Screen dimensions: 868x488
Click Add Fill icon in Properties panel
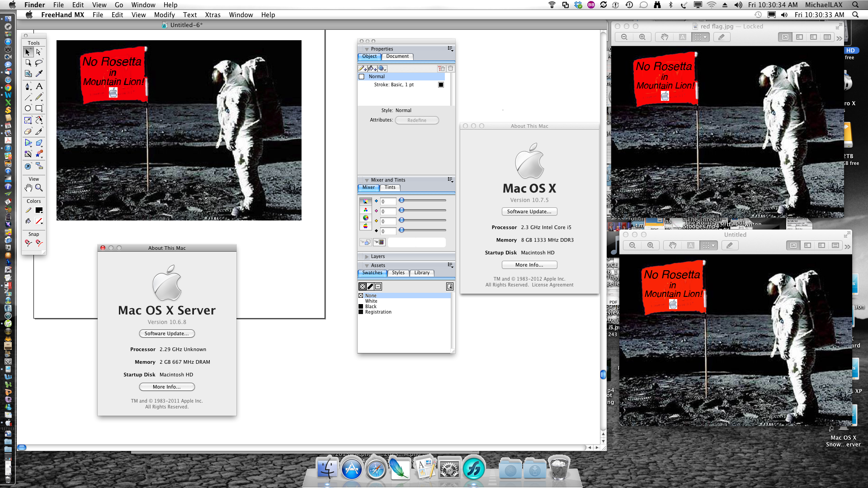click(373, 69)
